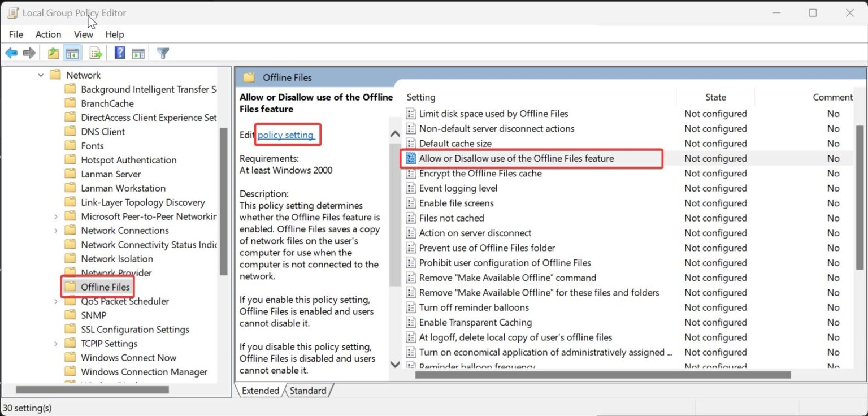
Task: Select the 'Turn off reminder balloons' setting
Action: [473, 307]
